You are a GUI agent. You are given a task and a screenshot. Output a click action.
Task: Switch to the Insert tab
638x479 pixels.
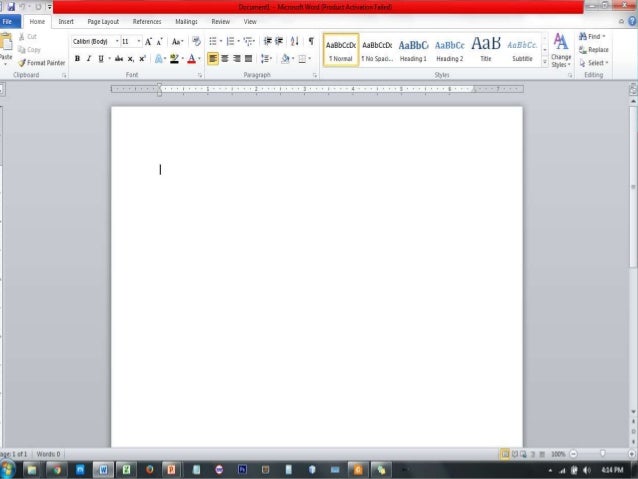(66, 21)
